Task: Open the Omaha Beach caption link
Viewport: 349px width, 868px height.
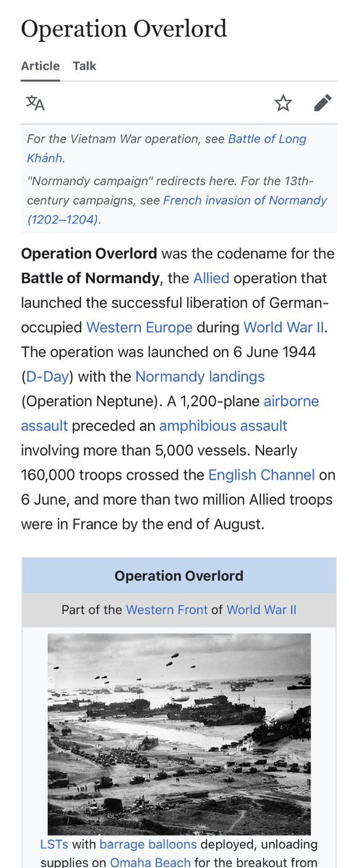Action: tap(150, 862)
